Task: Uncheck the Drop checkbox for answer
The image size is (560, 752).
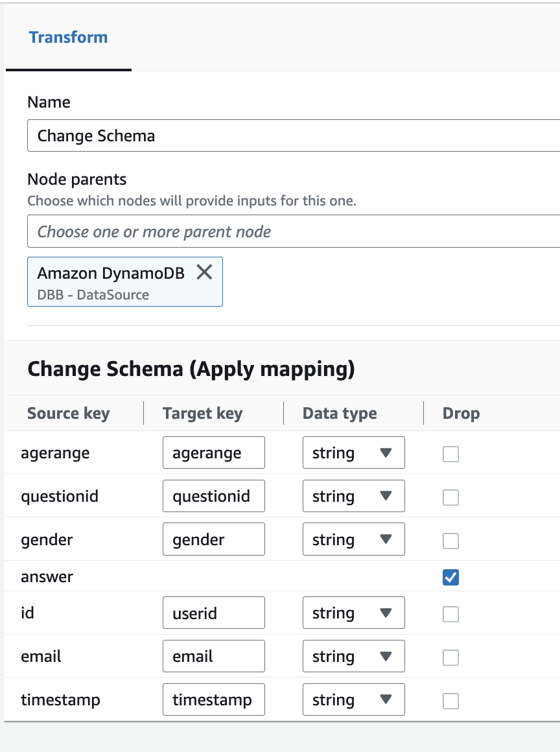Action: point(450,576)
